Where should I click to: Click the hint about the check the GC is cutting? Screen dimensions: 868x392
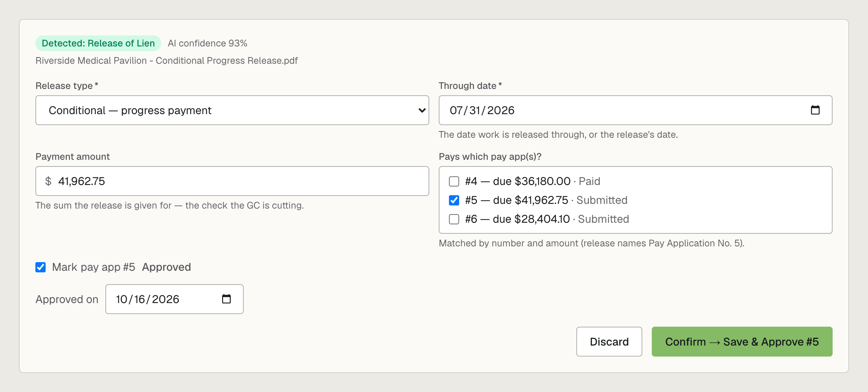pos(169,205)
